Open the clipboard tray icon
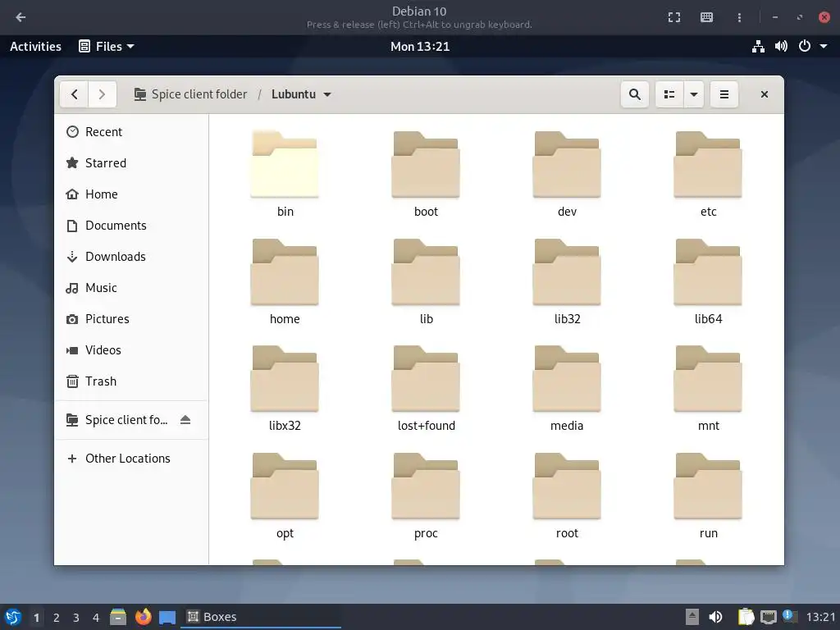Viewport: 840px width, 630px height. coord(746,617)
